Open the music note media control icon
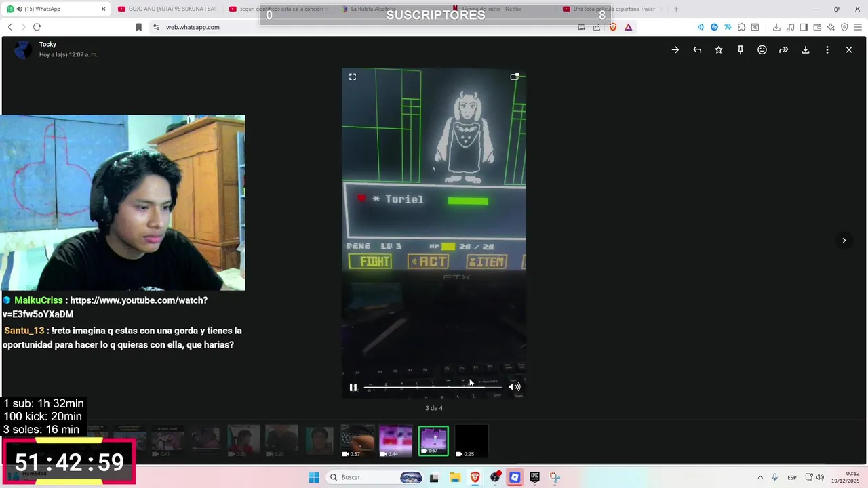The width and height of the screenshot is (868, 488). pyautogui.click(x=790, y=27)
